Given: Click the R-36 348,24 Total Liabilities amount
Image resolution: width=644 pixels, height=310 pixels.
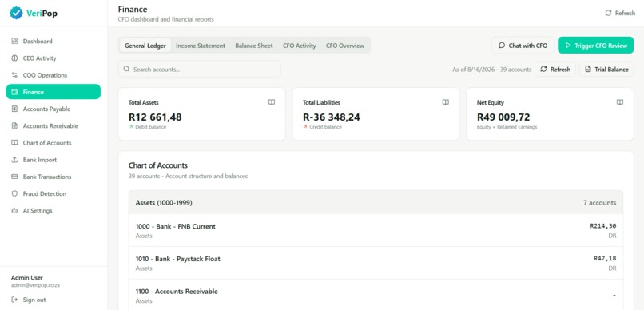Looking at the screenshot, I should (332, 117).
